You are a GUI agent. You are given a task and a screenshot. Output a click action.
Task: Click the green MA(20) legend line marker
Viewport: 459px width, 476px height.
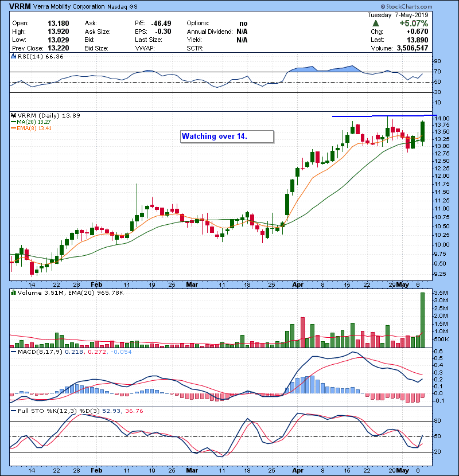click(13, 122)
